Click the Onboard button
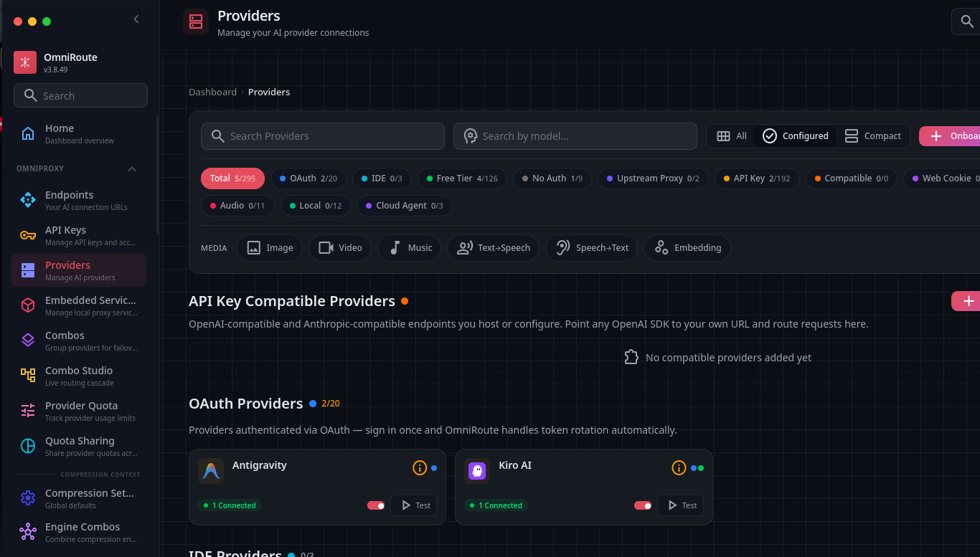Viewport: 980px width, 557px height. tap(950, 136)
